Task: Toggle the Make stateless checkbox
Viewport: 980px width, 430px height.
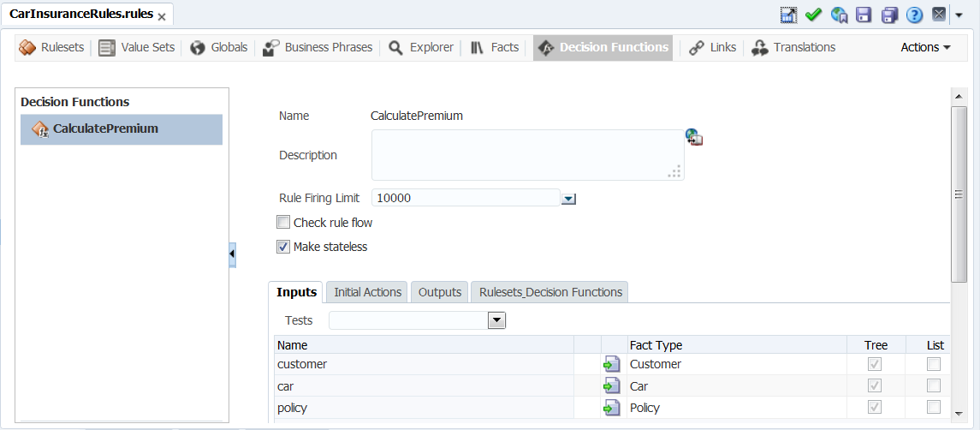Action: pos(284,247)
